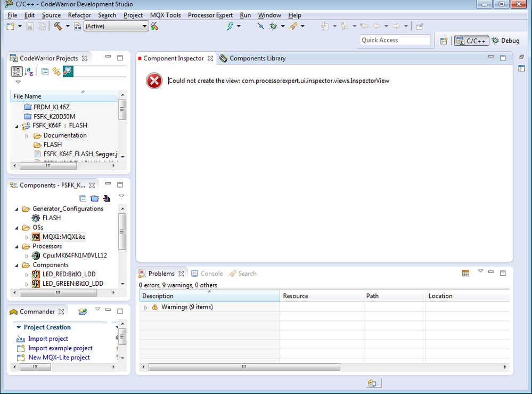Click the tree view mode icon in Projects
The width and height of the screenshot is (532, 394).
pos(17,71)
